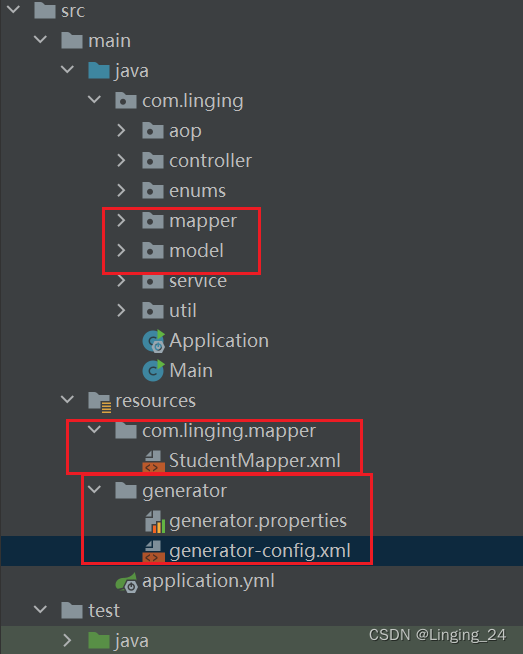The image size is (523, 654).
Task: Click the blue java source root icon
Action: coord(99,70)
